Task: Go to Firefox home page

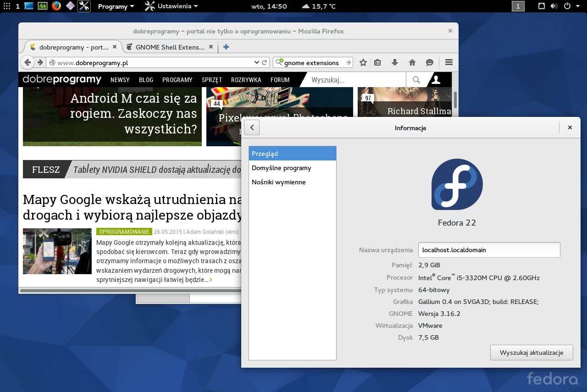Action: 412,63
